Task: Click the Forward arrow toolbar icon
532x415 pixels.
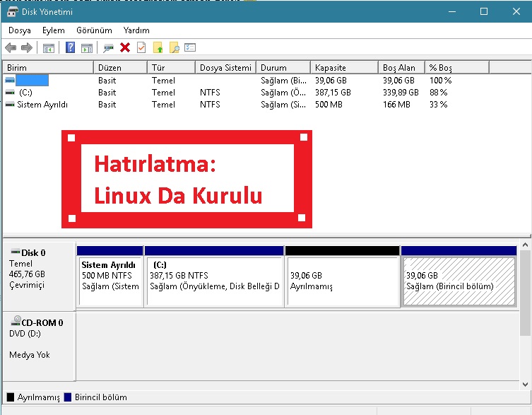Action: pyautogui.click(x=27, y=48)
